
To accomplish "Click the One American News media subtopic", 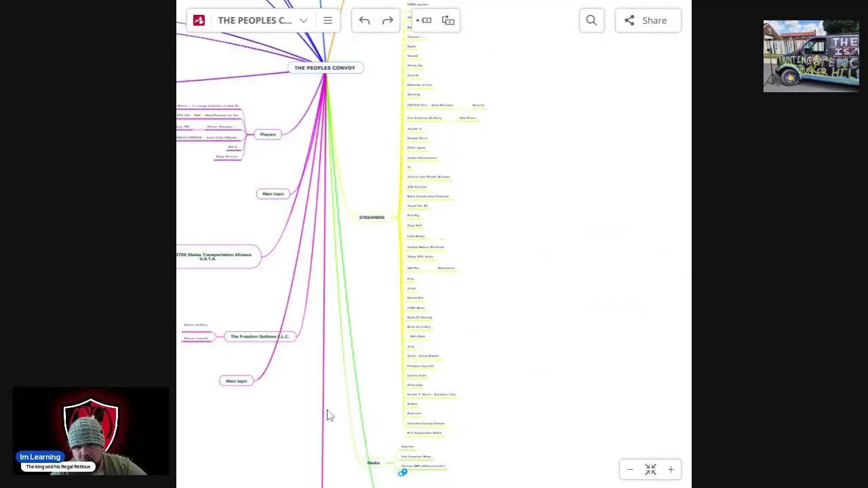I will 416,456.
